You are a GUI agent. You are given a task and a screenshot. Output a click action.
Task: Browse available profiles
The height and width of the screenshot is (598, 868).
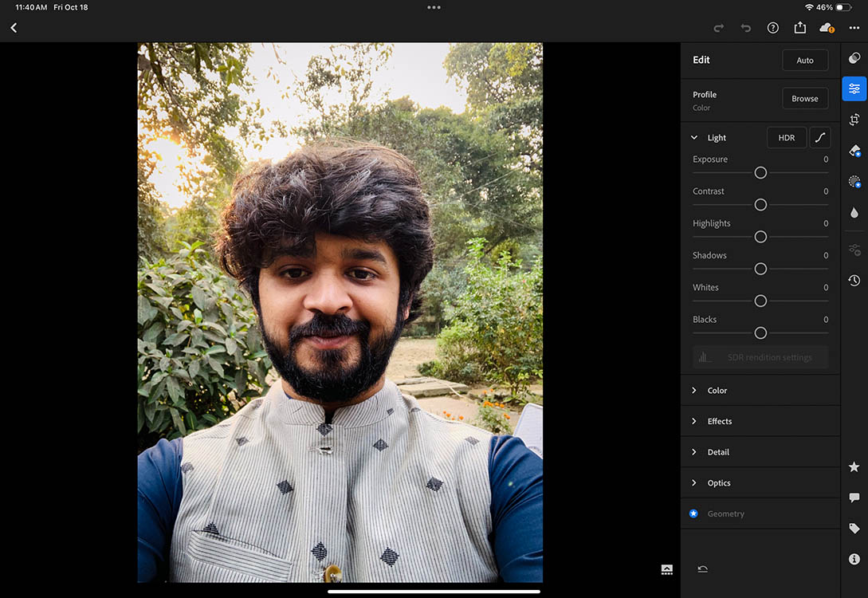coord(805,98)
